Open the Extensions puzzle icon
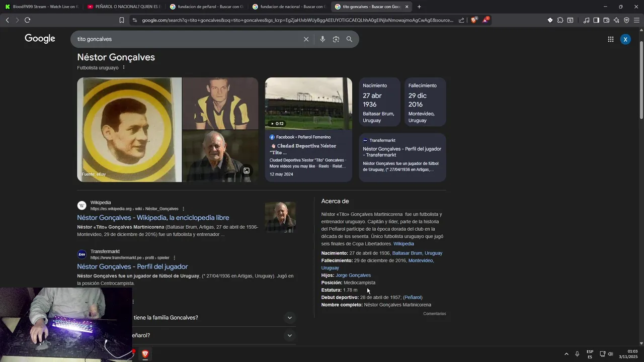 click(x=560, y=20)
